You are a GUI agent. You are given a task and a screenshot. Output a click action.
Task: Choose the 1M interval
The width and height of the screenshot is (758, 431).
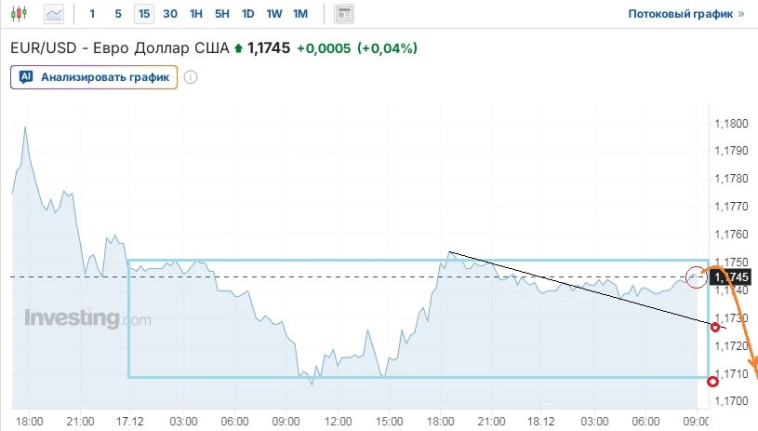tap(300, 14)
